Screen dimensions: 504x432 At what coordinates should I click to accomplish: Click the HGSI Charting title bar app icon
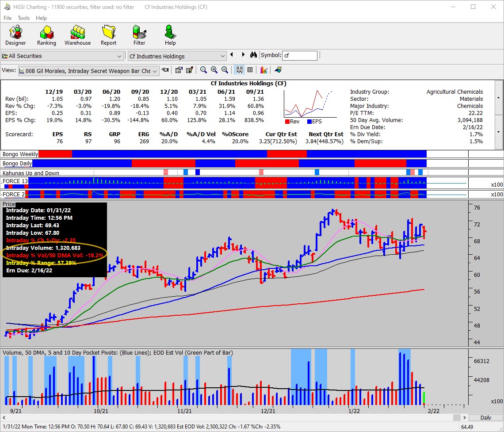pyautogui.click(x=7, y=7)
